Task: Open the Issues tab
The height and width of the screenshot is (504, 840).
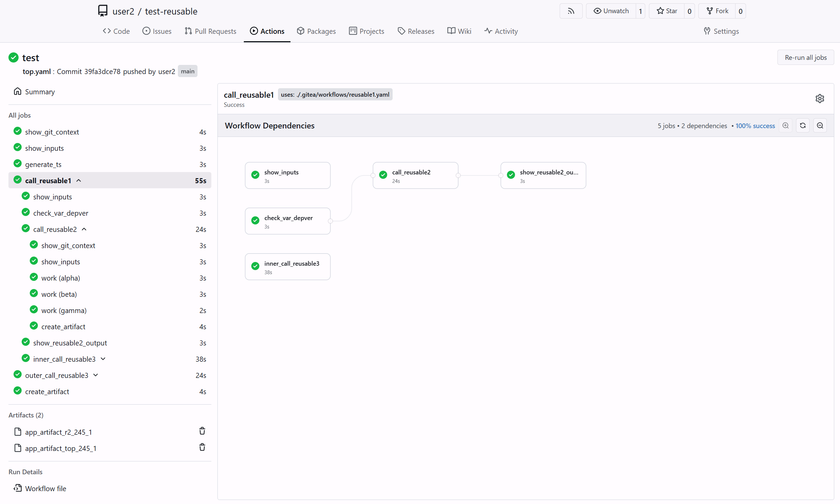Action: pyautogui.click(x=157, y=31)
